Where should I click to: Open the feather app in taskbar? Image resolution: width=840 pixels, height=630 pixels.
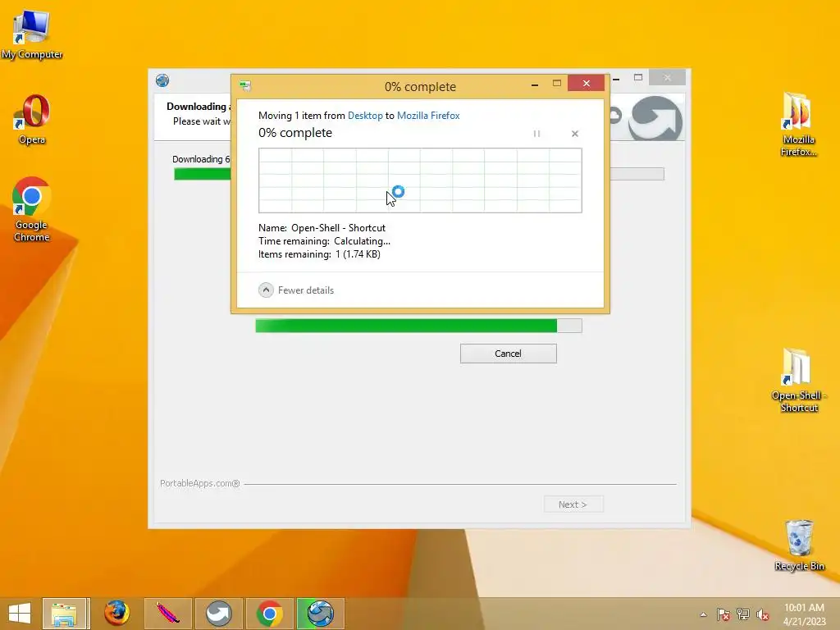tap(167, 614)
